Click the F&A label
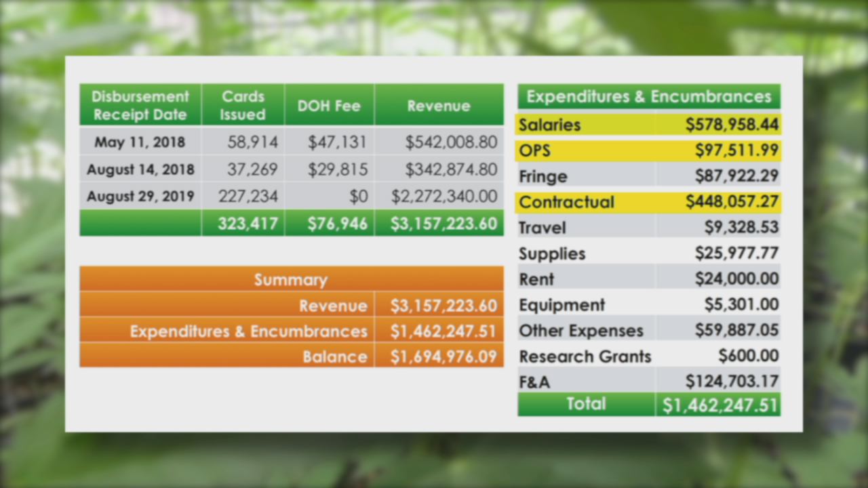The width and height of the screenshot is (868, 488). tap(534, 382)
